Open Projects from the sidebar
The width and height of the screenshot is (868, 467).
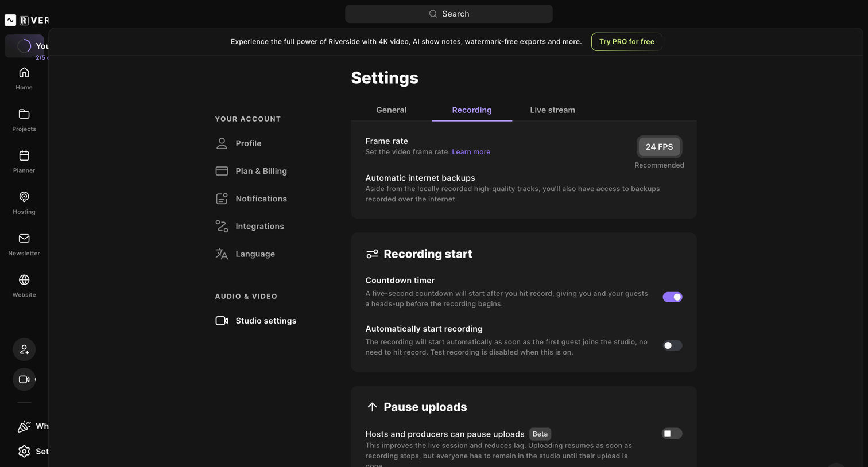tap(24, 120)
